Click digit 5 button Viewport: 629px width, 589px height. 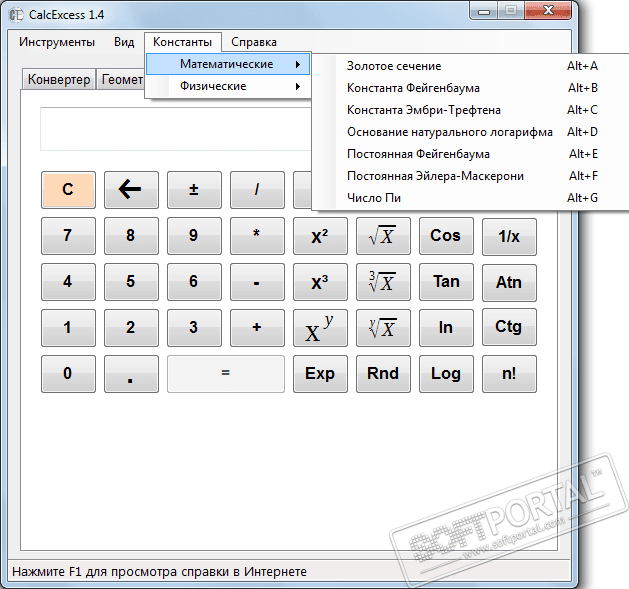(131, 282)
